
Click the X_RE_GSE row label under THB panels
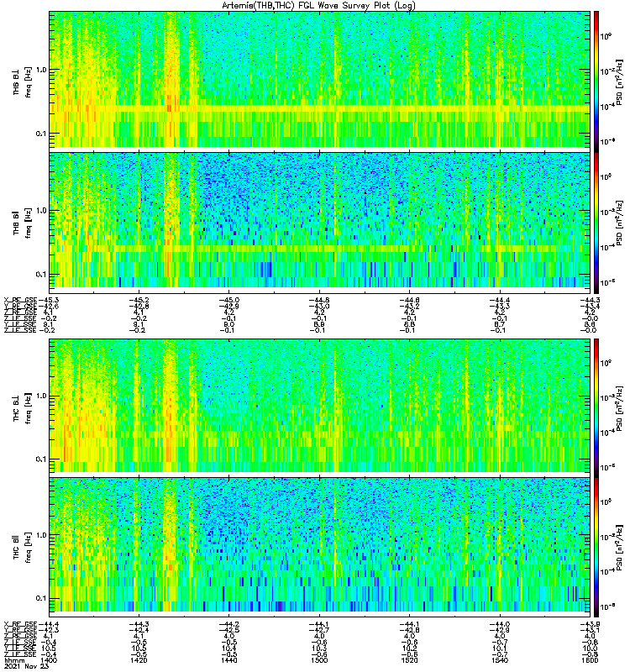(21, 300)
